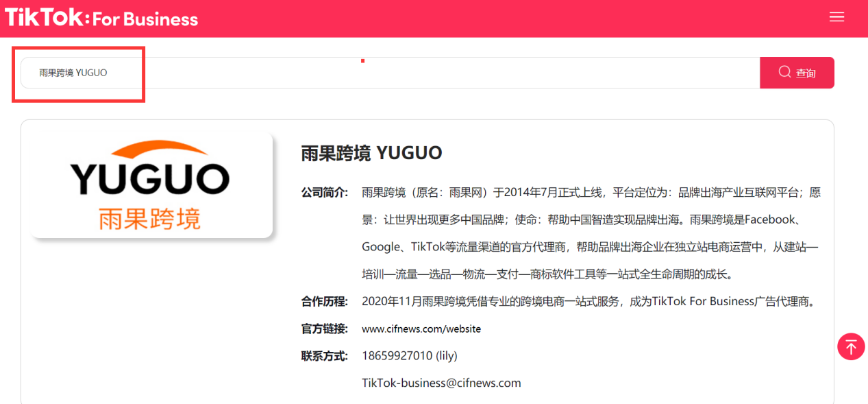The image size is (868, 404).
Task: Click the 合作历程 label
Action: click(323, 300)
